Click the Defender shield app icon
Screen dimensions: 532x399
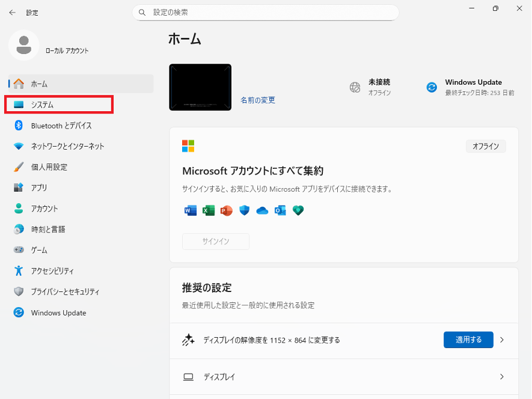pos(244,211)
